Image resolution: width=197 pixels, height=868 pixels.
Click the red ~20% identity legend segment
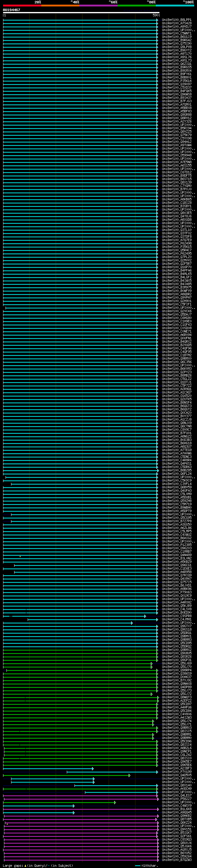22,6
